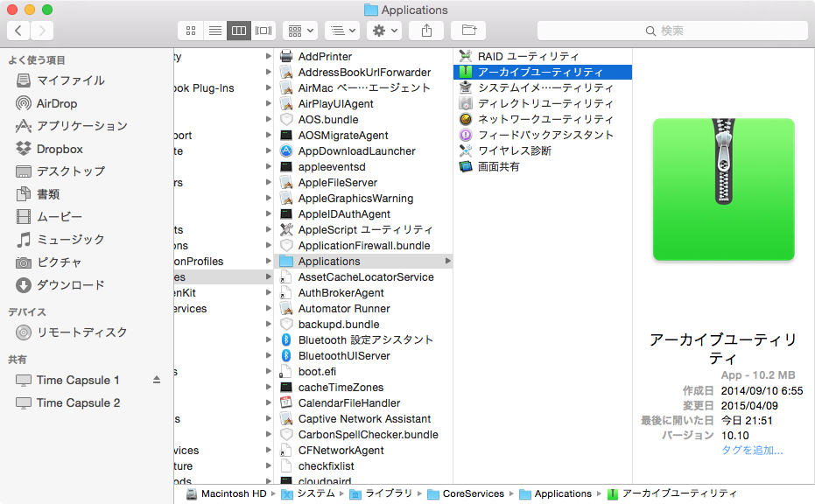Screen dimensions: 815x504
Task: Select ネットワークユーティリティ app
Action: (x=543, y=119)
